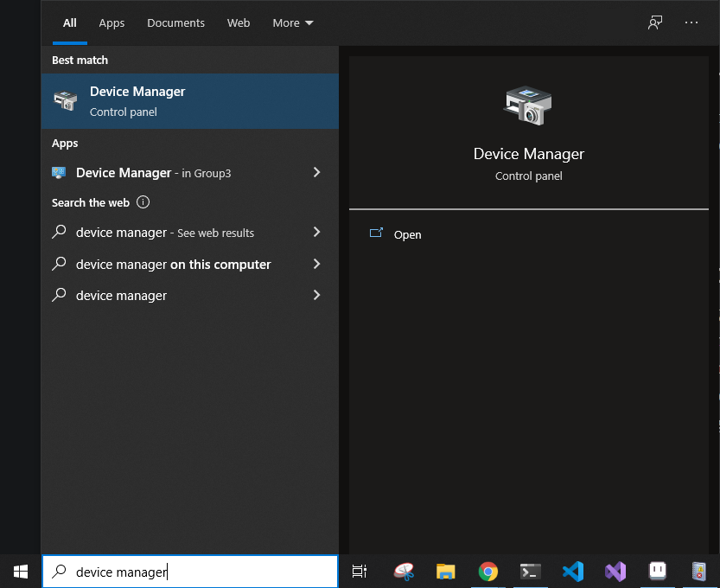Open the Feedback icon in search header
This screenshot has height=588, width=720.
(x=655, y=22)
